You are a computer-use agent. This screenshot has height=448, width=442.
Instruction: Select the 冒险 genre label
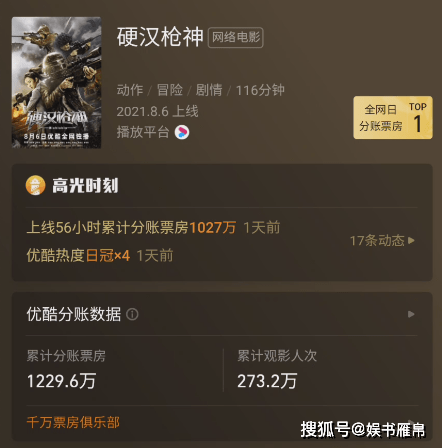click(170, 90)
